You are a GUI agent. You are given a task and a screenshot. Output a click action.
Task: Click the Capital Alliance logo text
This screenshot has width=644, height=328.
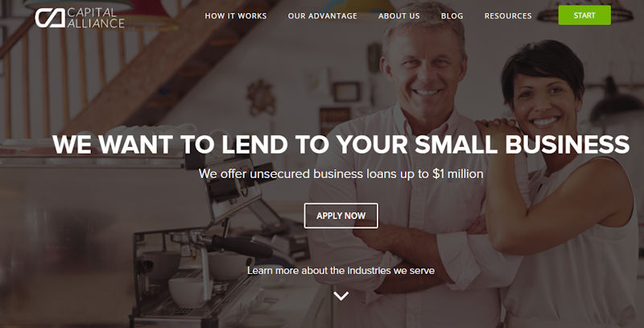(x=96, y=18)
